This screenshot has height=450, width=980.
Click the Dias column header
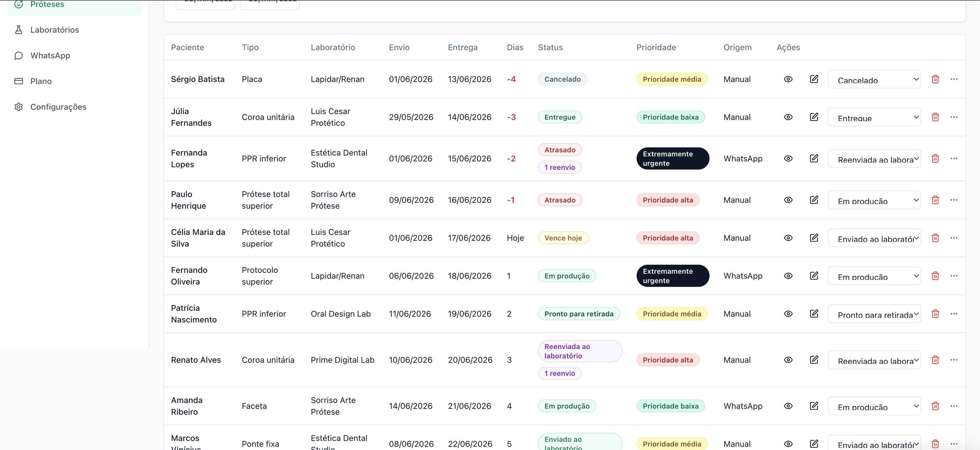coord(515,48)
